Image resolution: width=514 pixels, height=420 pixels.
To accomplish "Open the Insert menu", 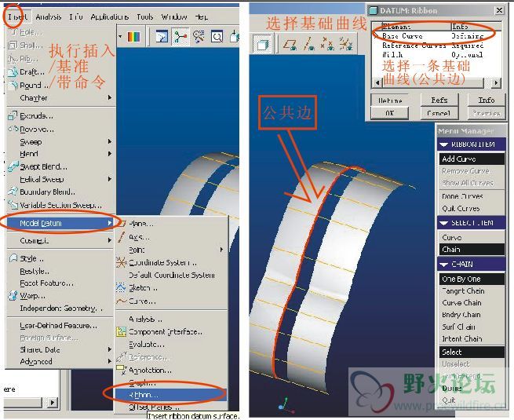I will 18,16.
